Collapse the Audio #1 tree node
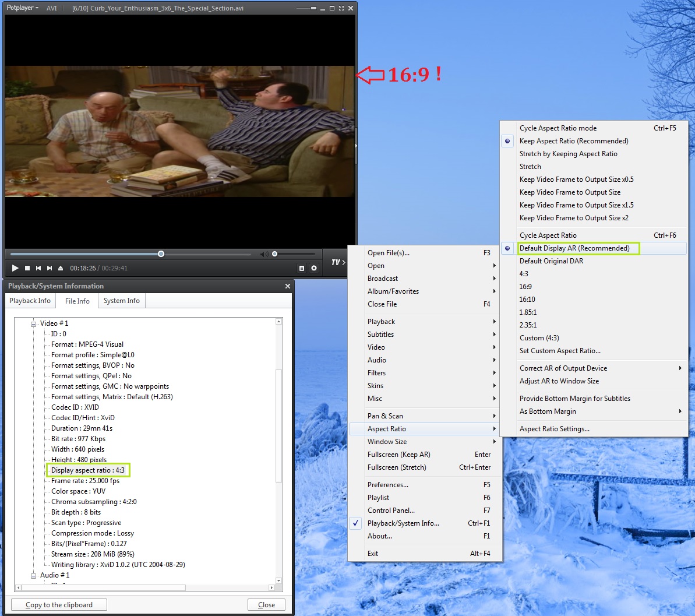The image size is (695, 616). 33,576
